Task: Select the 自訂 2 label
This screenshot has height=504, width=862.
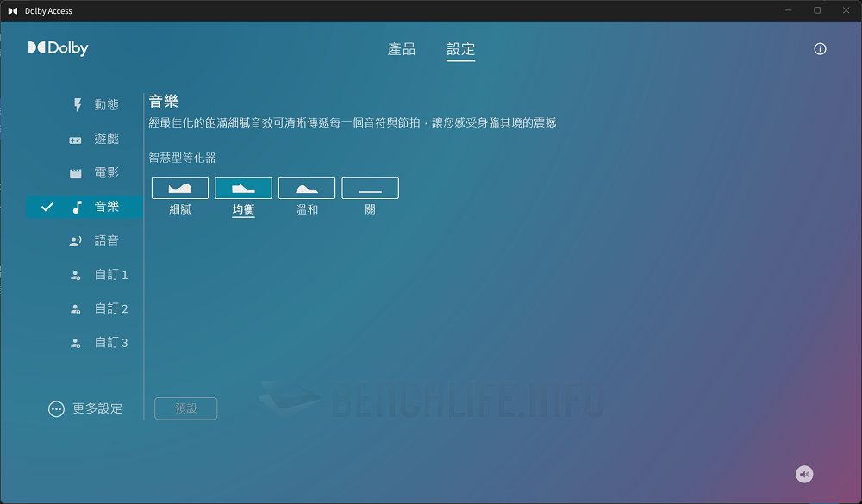Action: [x=111, y=308]
